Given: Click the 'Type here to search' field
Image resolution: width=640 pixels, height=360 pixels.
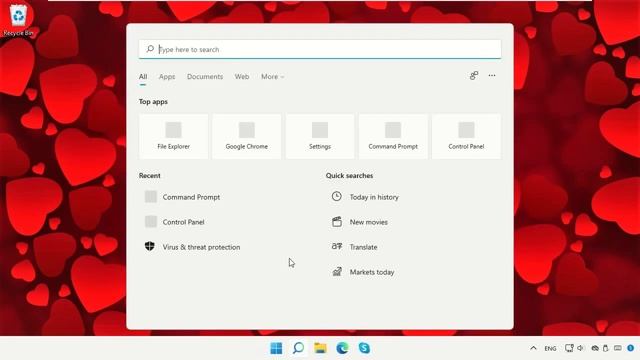Looking at the screenshot, I should [320, 49].
